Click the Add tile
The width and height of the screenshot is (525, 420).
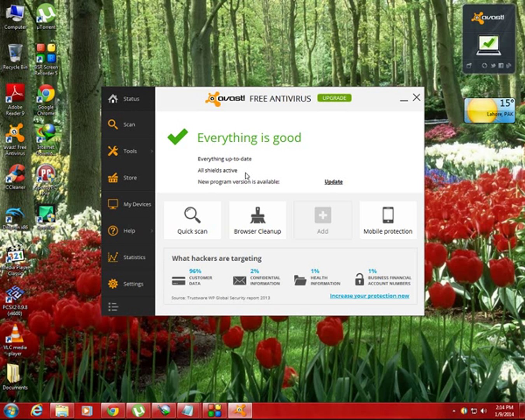[x=323, y=220]
